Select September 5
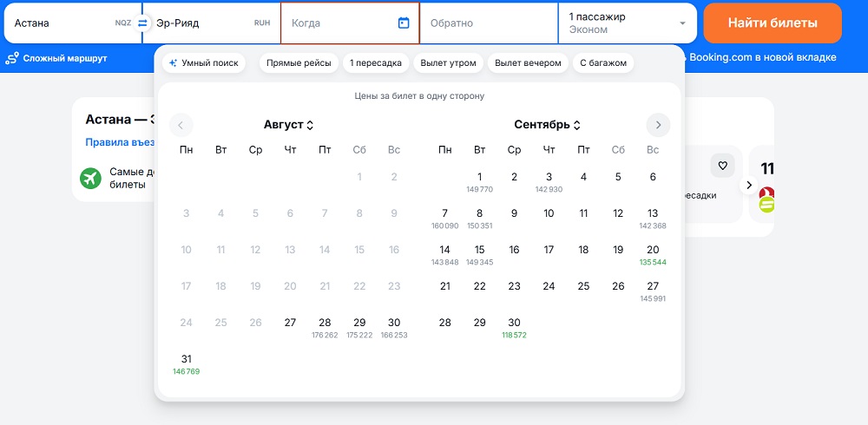Image resolution: width=868 pixels, height=425 pixels. tap(618, 178)
